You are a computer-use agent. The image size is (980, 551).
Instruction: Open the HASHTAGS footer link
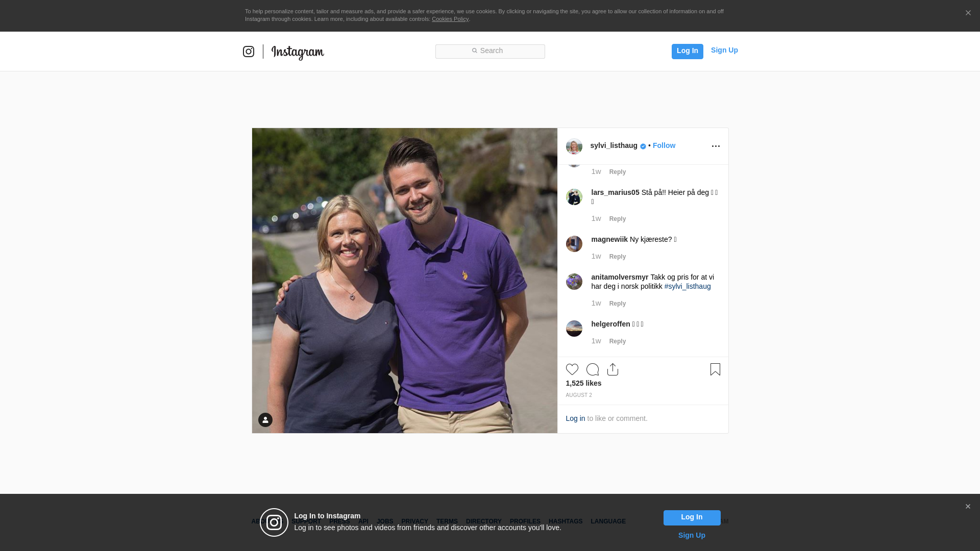click(565, 521)
